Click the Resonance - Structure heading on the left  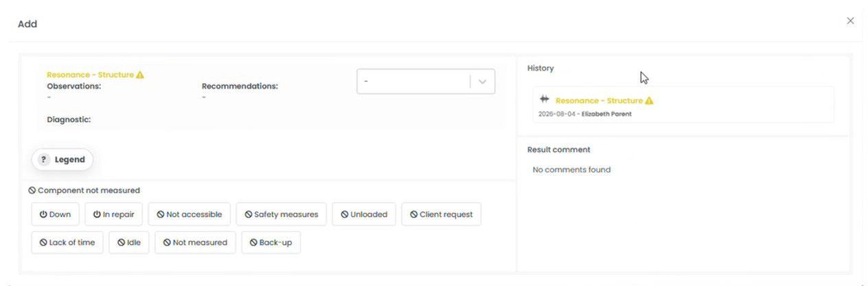(90, 75)
